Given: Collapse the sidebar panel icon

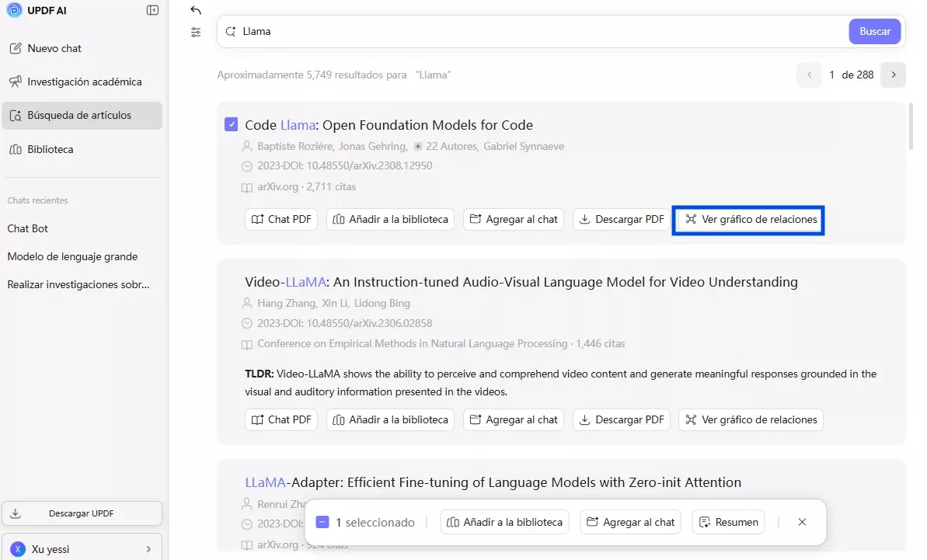Looking at the screenshot, I should (152, 10).
